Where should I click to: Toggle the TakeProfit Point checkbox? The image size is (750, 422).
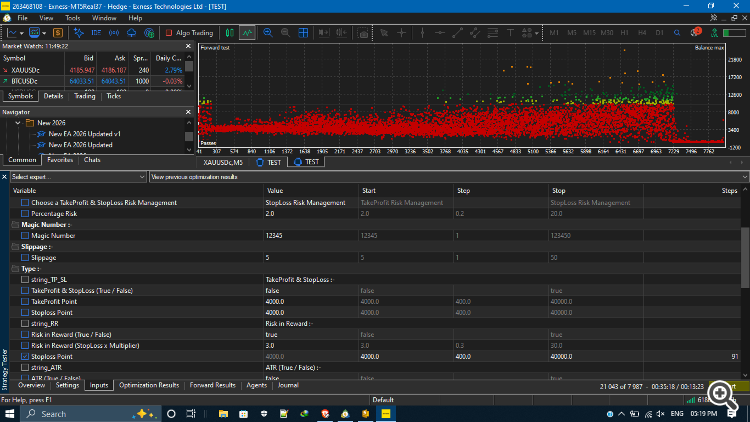tap(25, 301)
